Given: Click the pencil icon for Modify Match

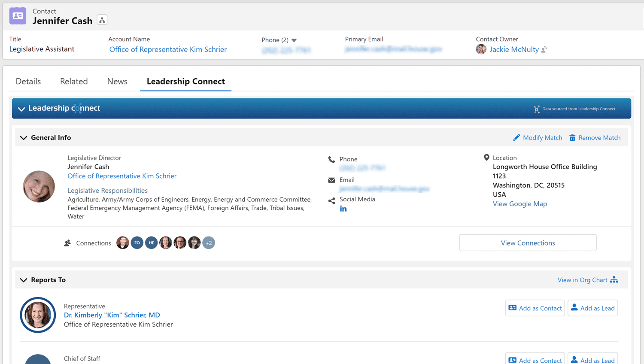Looking at the screenshot, I should 516,138.
